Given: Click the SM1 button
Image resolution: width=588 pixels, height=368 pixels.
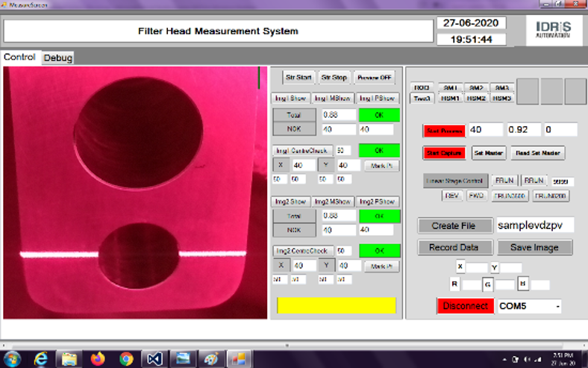Looking at the screenshot, I should coord(450,87).
